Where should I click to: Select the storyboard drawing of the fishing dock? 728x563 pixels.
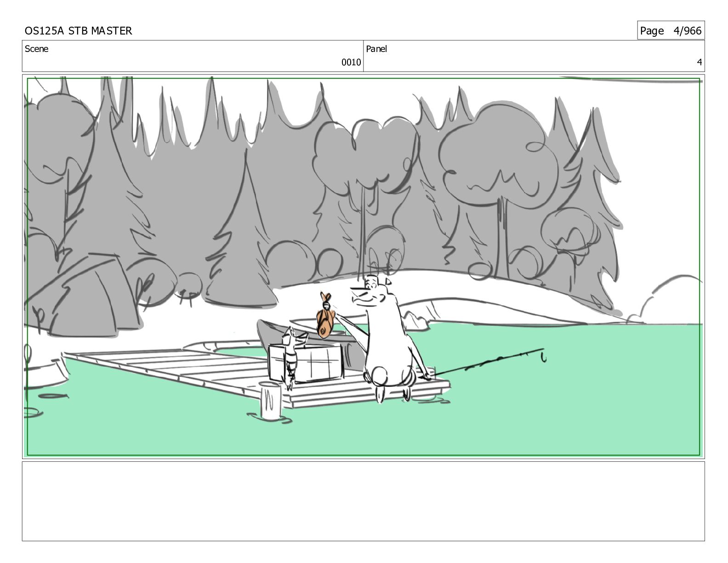coord(363,266)
